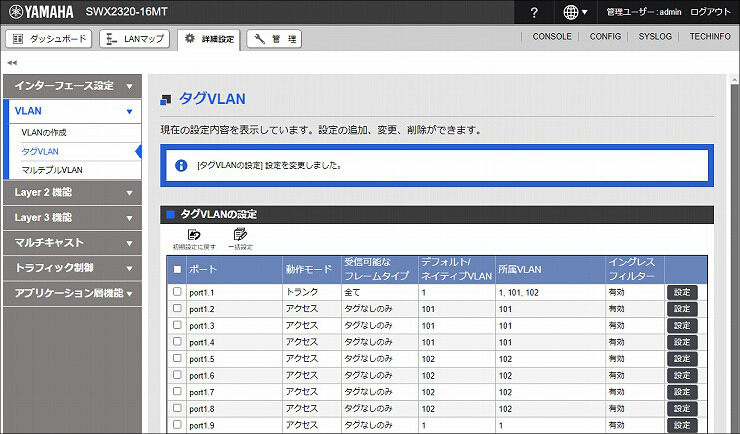Check the port1.9 row checkbox

[x=177, y=425]
